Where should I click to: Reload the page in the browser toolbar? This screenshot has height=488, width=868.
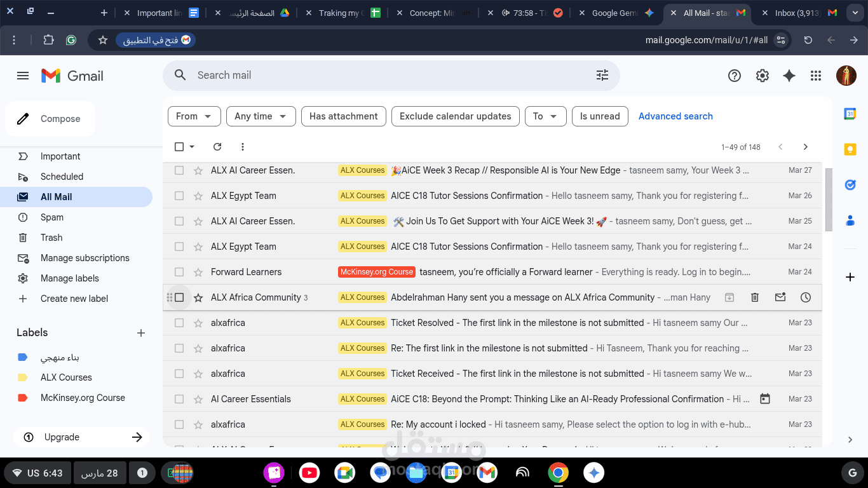tap(808, 40)
